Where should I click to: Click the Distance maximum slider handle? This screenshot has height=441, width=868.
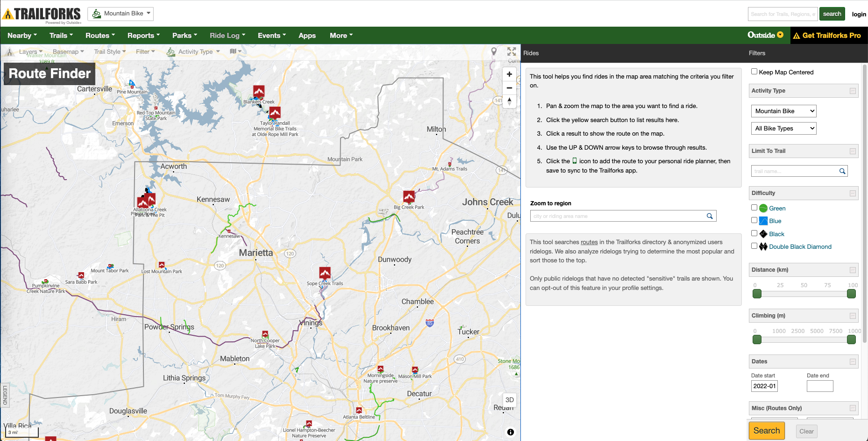pyautogui.click(x=851, y=294)
